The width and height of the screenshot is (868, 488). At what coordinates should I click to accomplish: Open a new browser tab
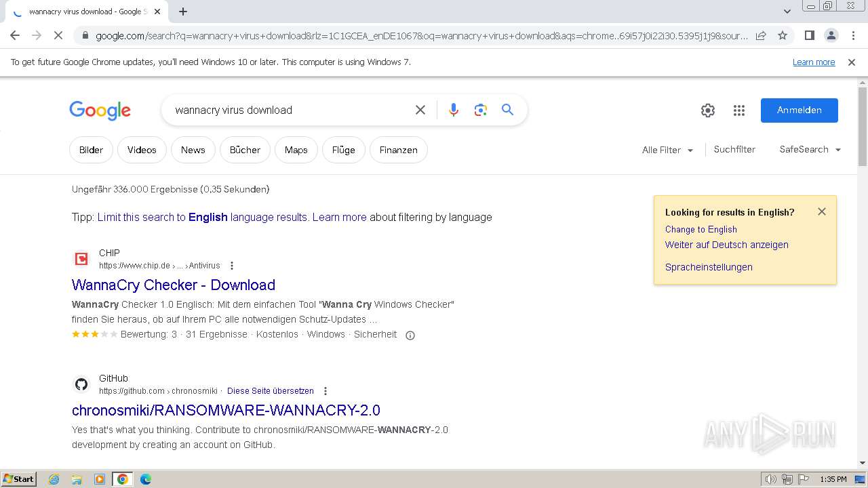point(183,12)
